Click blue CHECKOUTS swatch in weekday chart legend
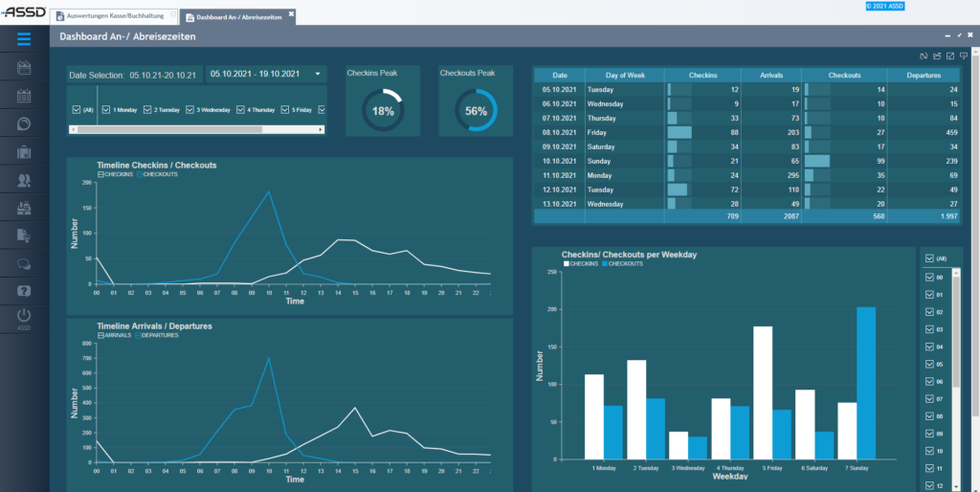980x492 pixels. 605,264
